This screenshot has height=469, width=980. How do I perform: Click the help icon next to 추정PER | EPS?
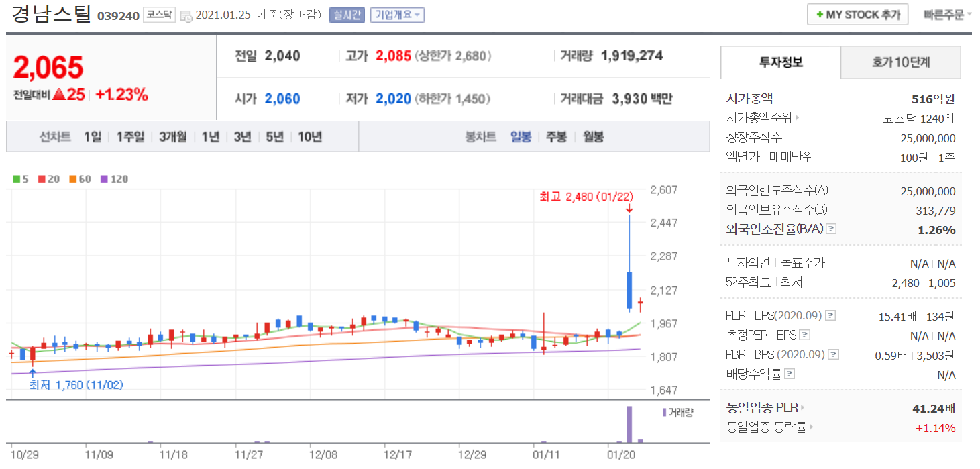click(x=805, y=335)
